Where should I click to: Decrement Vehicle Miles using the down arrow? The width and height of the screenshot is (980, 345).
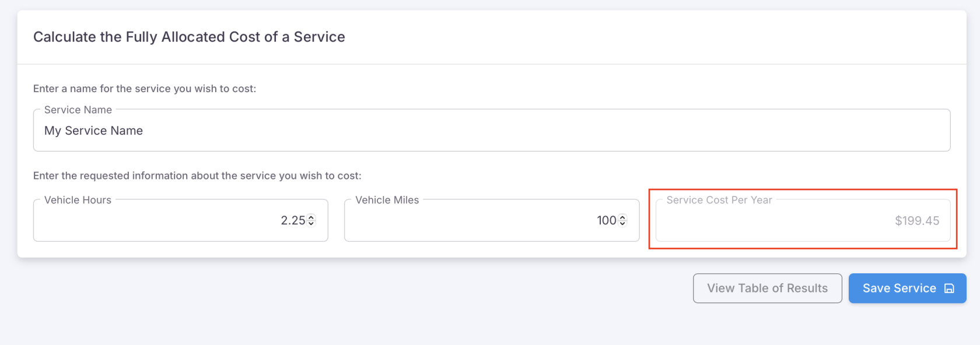point(622,224)
